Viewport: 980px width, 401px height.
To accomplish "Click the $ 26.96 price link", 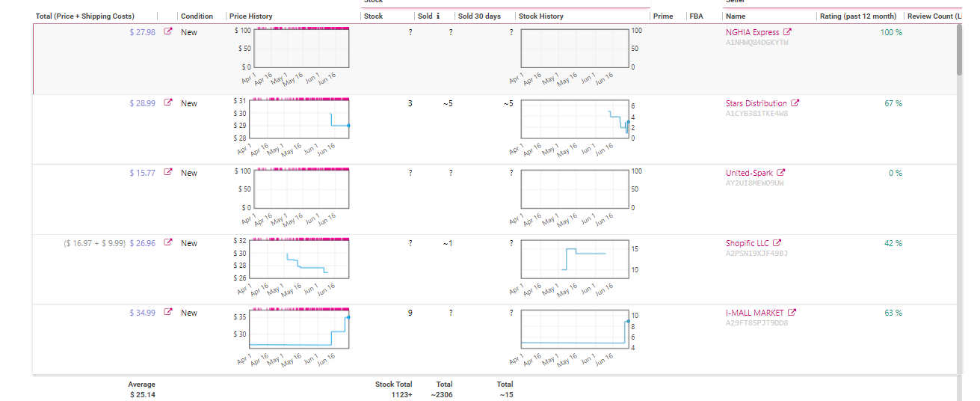I will [x=142, y=243].
